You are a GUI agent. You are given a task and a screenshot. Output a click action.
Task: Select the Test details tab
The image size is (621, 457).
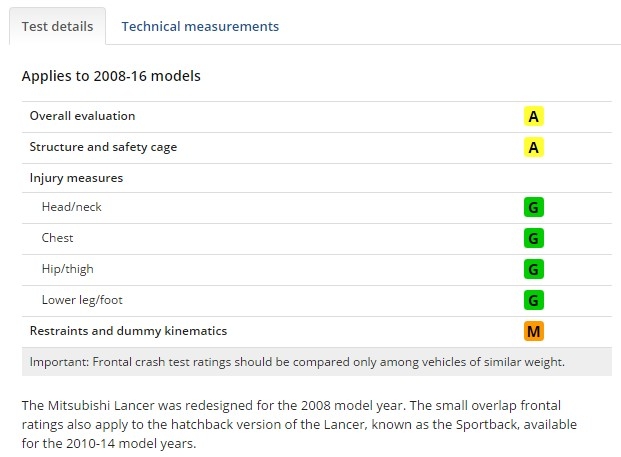(x=57, y=26)
